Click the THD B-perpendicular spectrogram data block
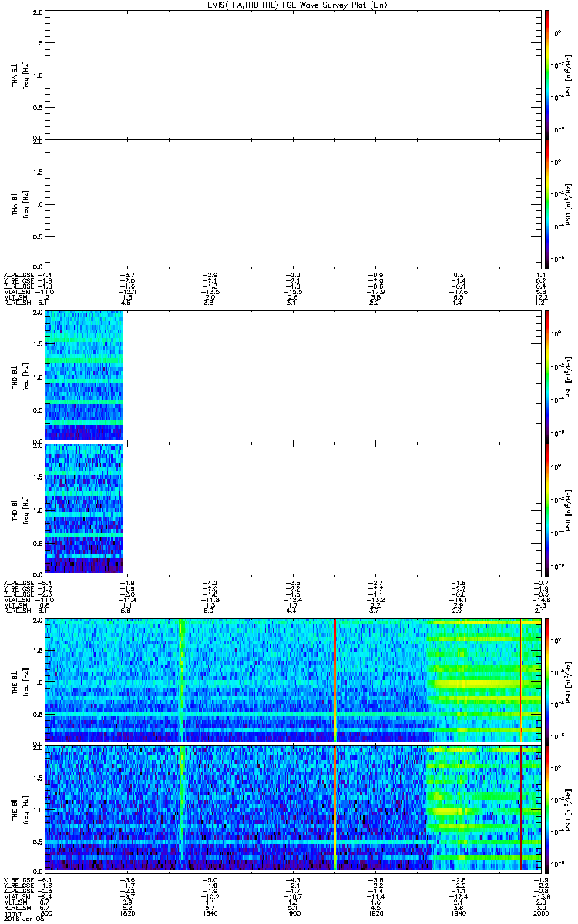The width and height of the screenshot is (578, 924). (84, 376)
